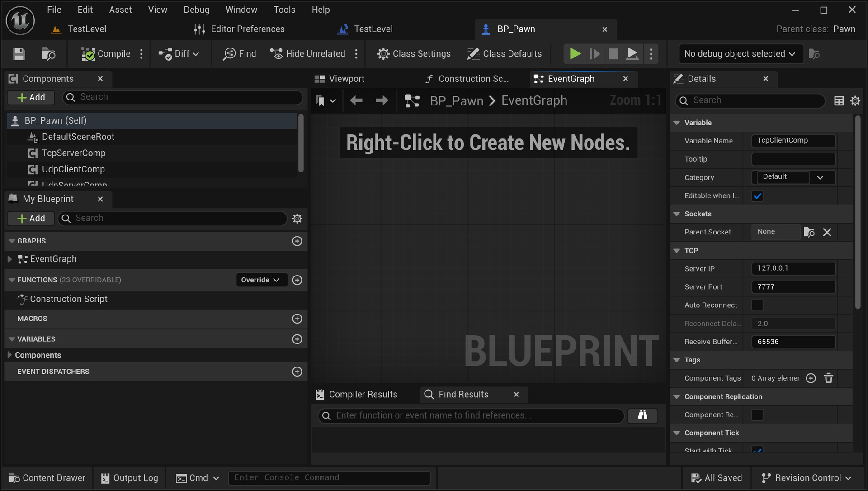The height and width of the screenshot is (491, 868).
Task: Click the Frame Skip playback button
Action: (594, 54)
